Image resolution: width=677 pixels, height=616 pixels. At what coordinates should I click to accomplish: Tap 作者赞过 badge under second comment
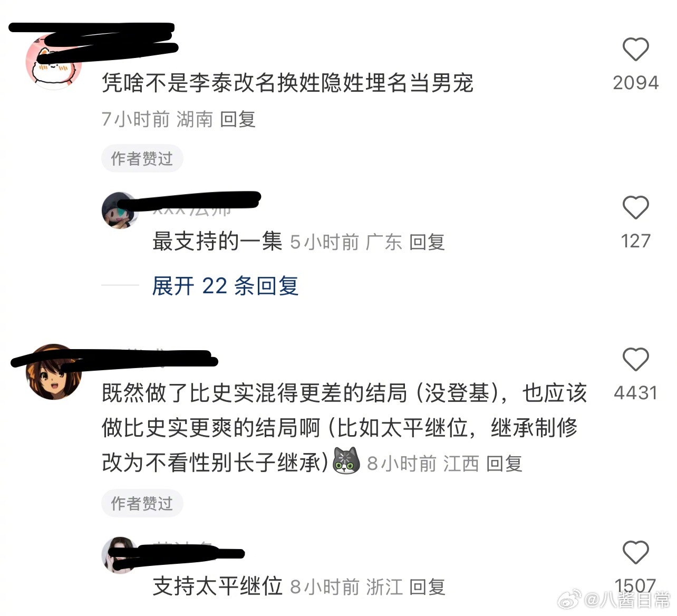point(142,503)
